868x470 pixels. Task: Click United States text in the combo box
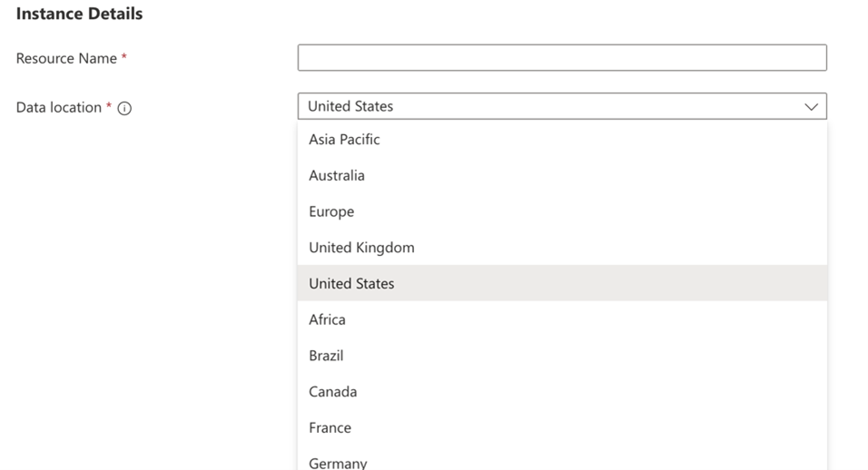(x=350, y=106)
